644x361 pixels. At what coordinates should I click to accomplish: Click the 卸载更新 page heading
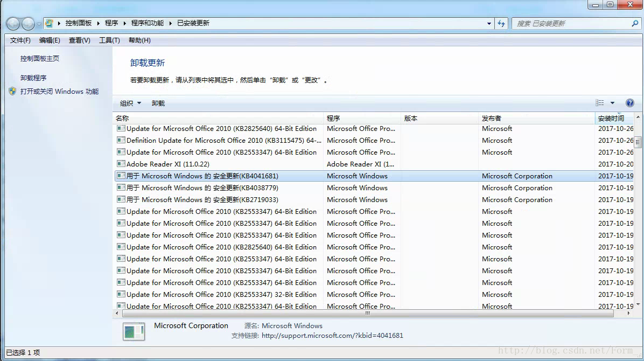pos(148,63)
